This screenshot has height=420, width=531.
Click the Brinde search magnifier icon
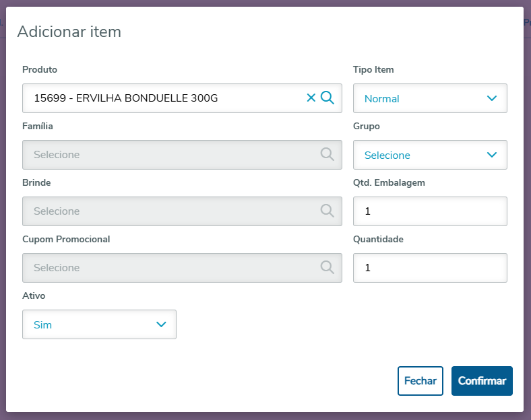tap(327, 211)
